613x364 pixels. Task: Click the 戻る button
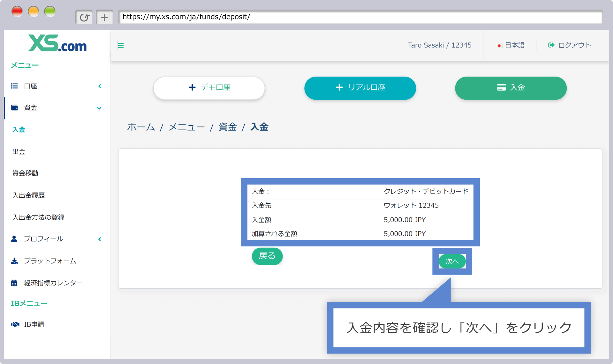click(267, 256)
